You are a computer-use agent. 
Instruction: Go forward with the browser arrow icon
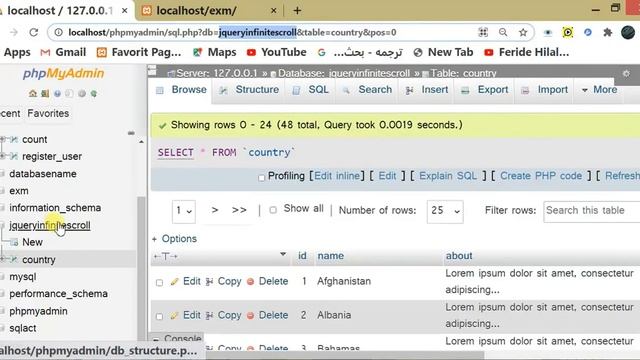pyautogui.click(x=14, y=32)
